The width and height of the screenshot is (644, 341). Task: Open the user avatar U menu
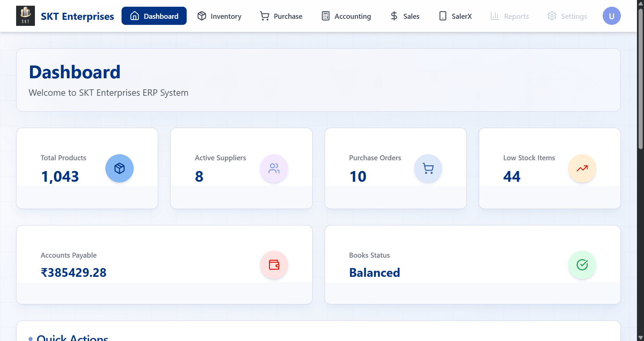pyautogui.click(x=611, y=16)
